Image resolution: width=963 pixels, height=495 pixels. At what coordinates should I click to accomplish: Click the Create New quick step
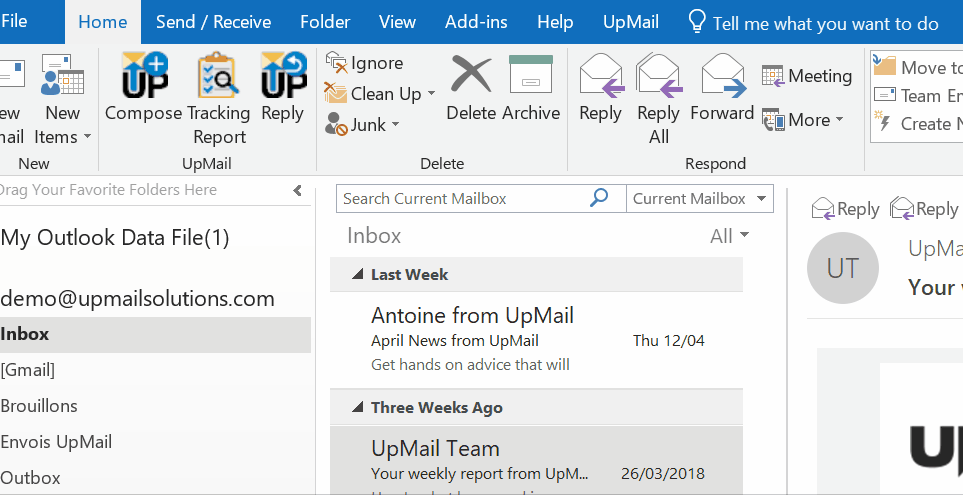pyautogui.click(x=918, y=123)
